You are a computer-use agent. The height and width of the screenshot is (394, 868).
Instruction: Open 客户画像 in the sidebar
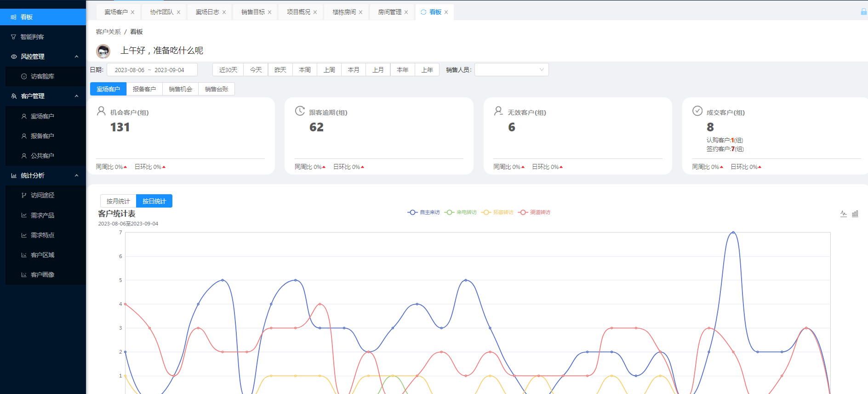coord(46,275)
